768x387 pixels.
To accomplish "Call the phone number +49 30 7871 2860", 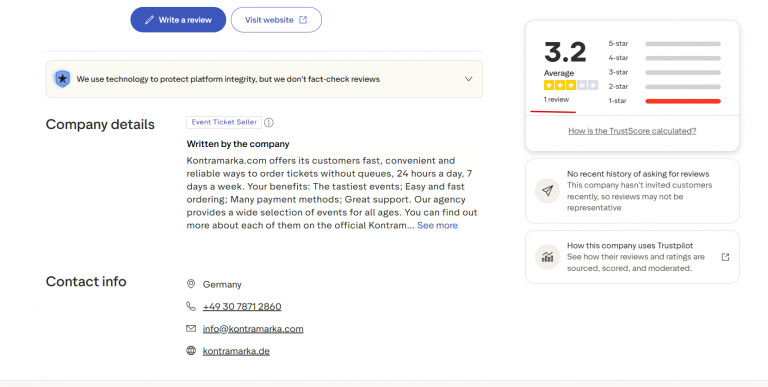I will tap(242, 307).
